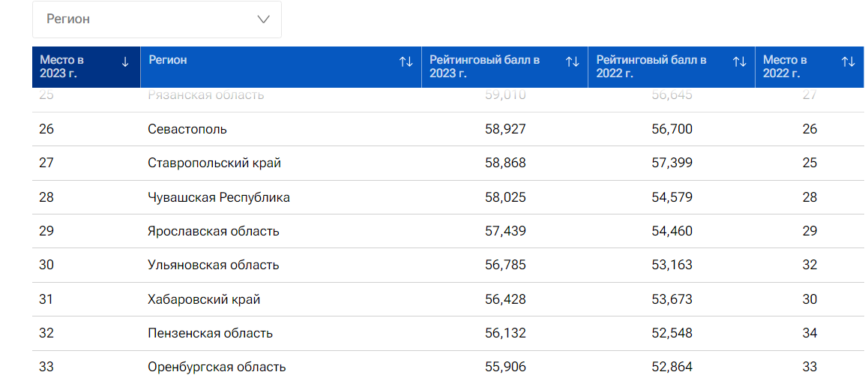
Task: Select the Рейтинговый балл в 2023 г. header label
Action: click(485, 67)
